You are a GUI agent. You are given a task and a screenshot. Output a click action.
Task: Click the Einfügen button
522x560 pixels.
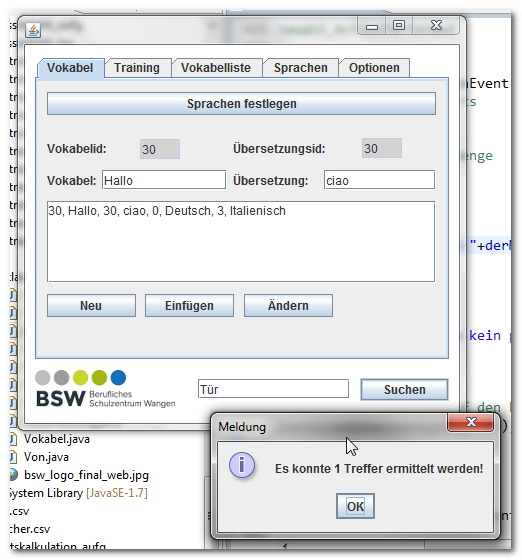point(189,306)
